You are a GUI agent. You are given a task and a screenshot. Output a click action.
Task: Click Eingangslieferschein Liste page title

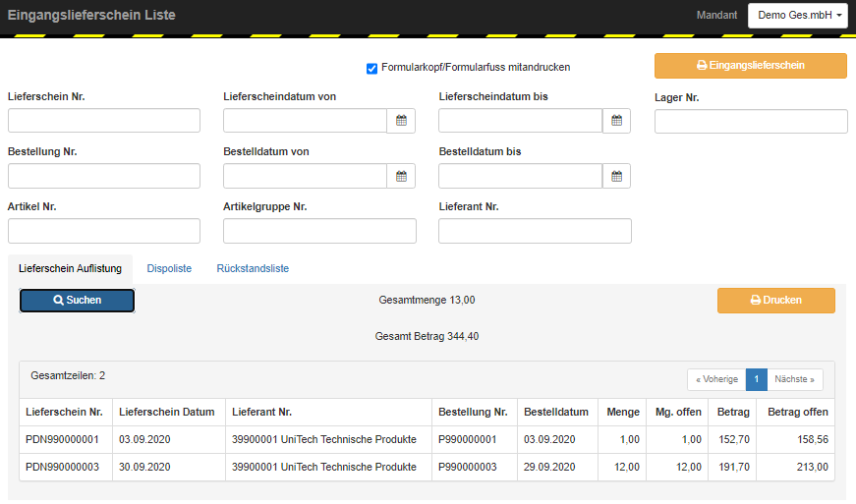click(x=91, y=16)
